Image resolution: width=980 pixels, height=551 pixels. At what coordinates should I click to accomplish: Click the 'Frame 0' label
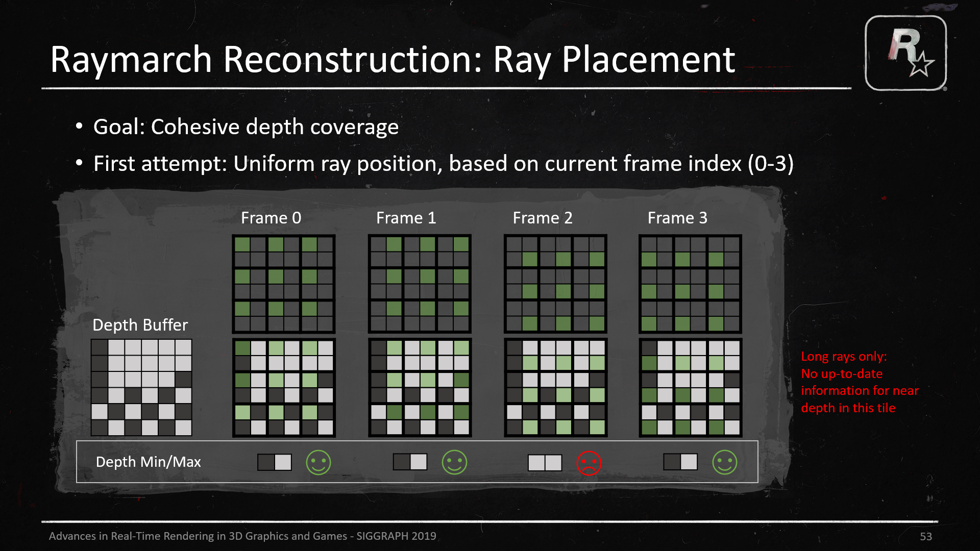point(271,218)
